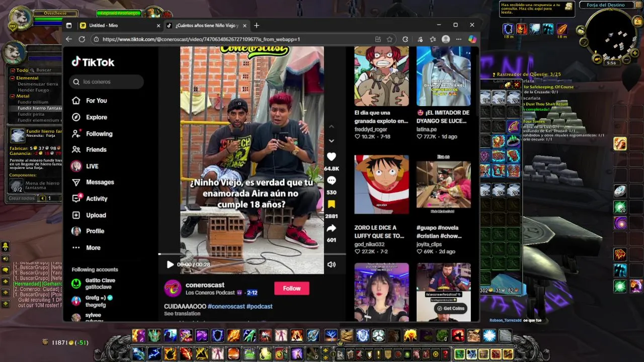Go to previous video with up chevron
644x362 pixels.
[x=331, y=126]
